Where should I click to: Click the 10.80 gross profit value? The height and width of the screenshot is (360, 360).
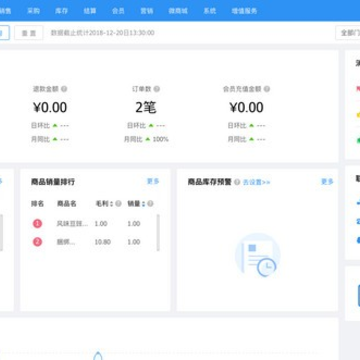pyautogui.click(x=103, y=242)
